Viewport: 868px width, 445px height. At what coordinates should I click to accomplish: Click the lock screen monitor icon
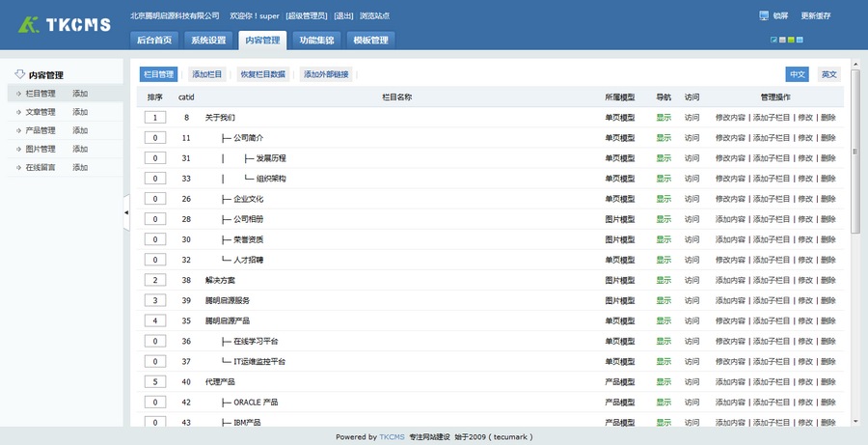coord(764,15)
